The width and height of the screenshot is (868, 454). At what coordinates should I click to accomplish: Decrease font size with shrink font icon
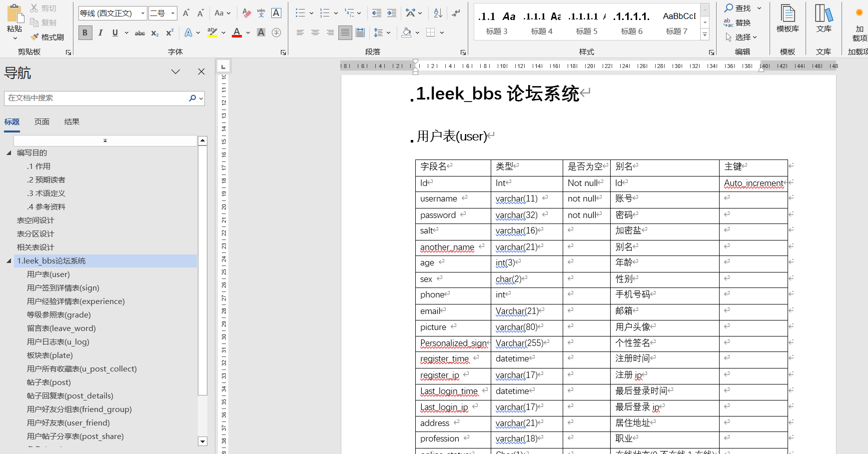point(200,13)
